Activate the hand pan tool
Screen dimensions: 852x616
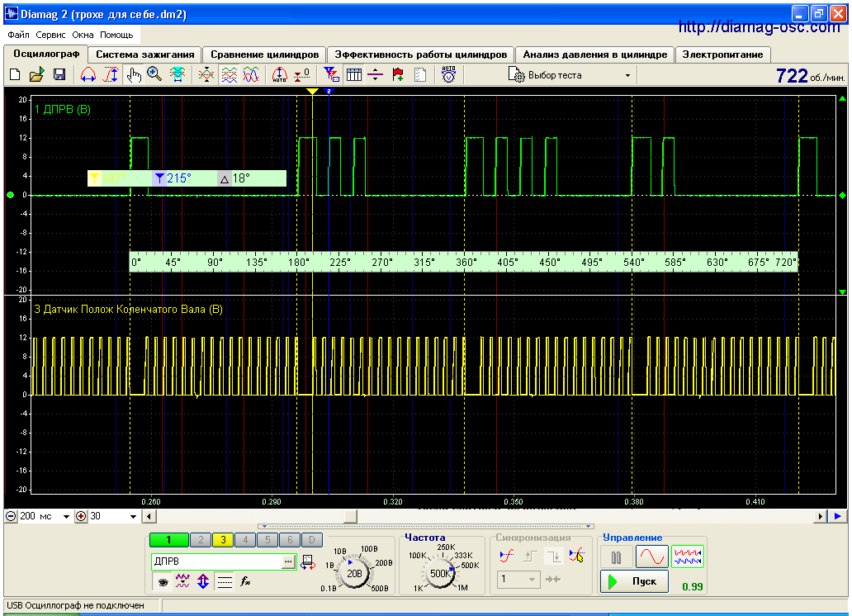tap(133, 74)
